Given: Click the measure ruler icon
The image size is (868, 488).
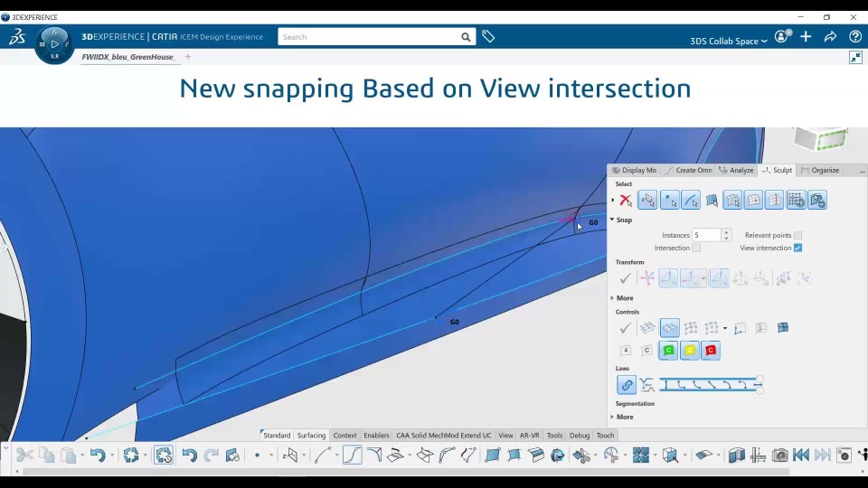Looking at the screenshot, I should (x=758, y=455).
